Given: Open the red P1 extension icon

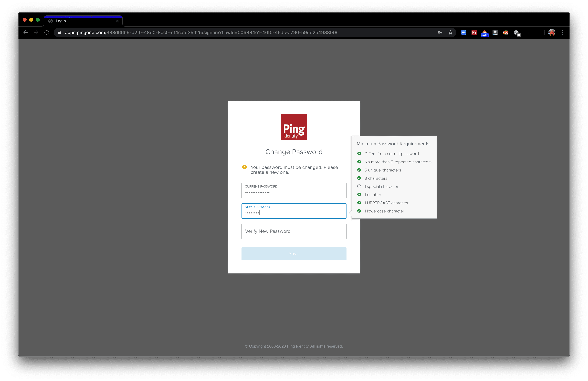Looking at the screenshot, I should click(x=474, y=32).
